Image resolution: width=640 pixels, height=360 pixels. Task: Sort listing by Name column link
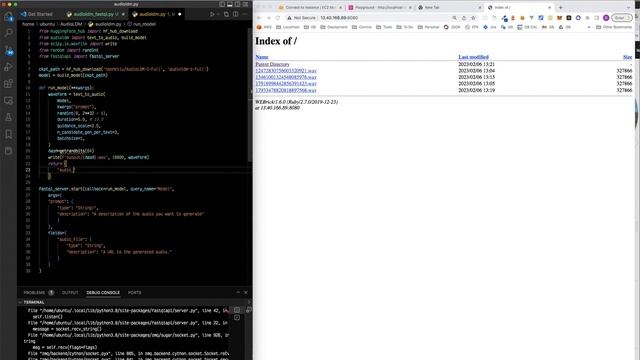[262, 57]
